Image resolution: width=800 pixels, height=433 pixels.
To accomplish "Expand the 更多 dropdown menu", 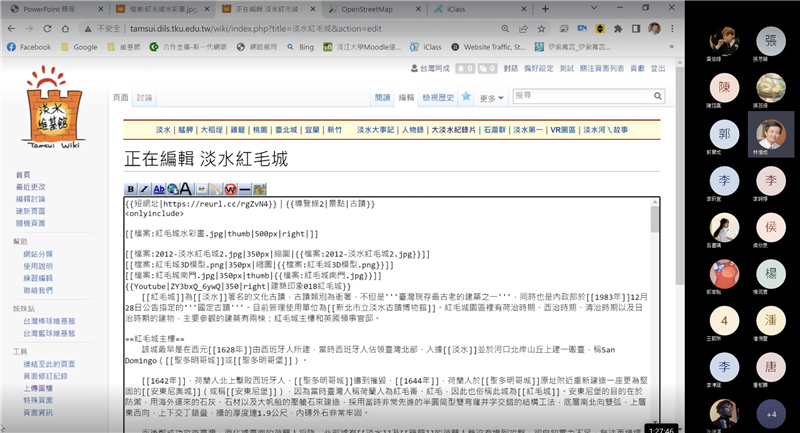I will pos(491,98).
